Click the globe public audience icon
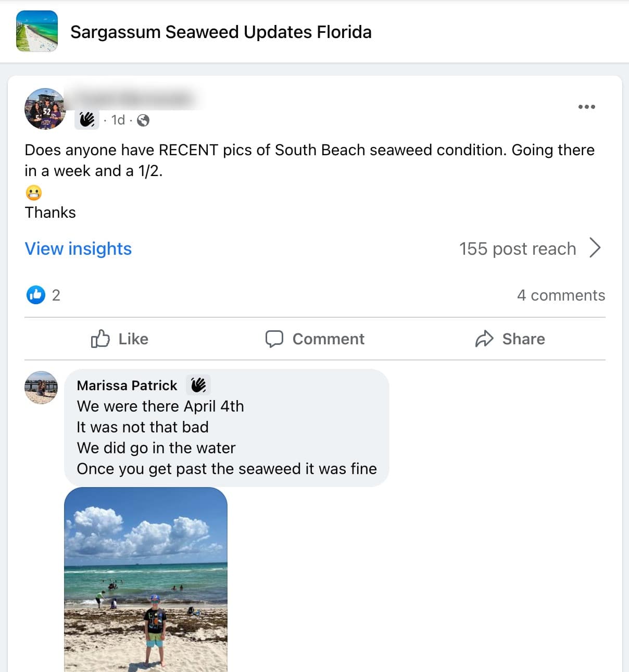The width and height of the screenshot is (629, 672). 143,120
